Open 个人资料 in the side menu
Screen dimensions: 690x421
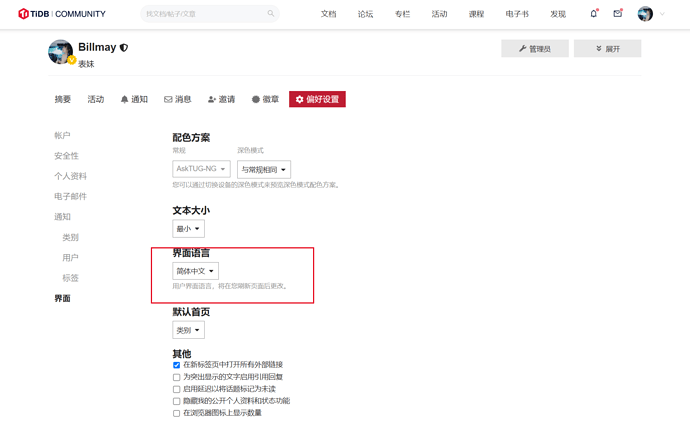point(70,176)
